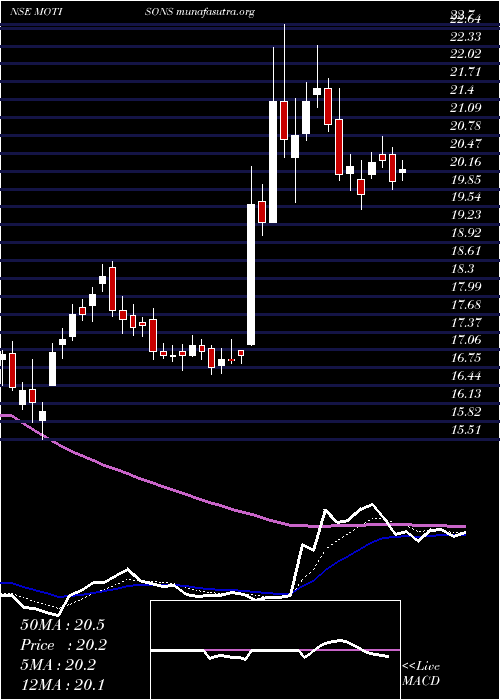The width and height of the screenshot is (500, 700).
Task: Click the 22.02 price axis label
Action: 467,54
